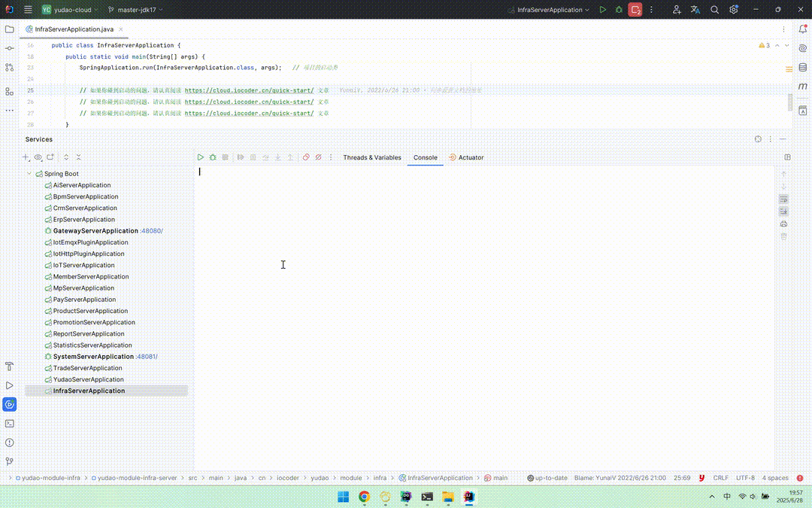Screen dimensions: 812x508
Task: Open IDE settings gear in title bar
Action: coord(734,10)
